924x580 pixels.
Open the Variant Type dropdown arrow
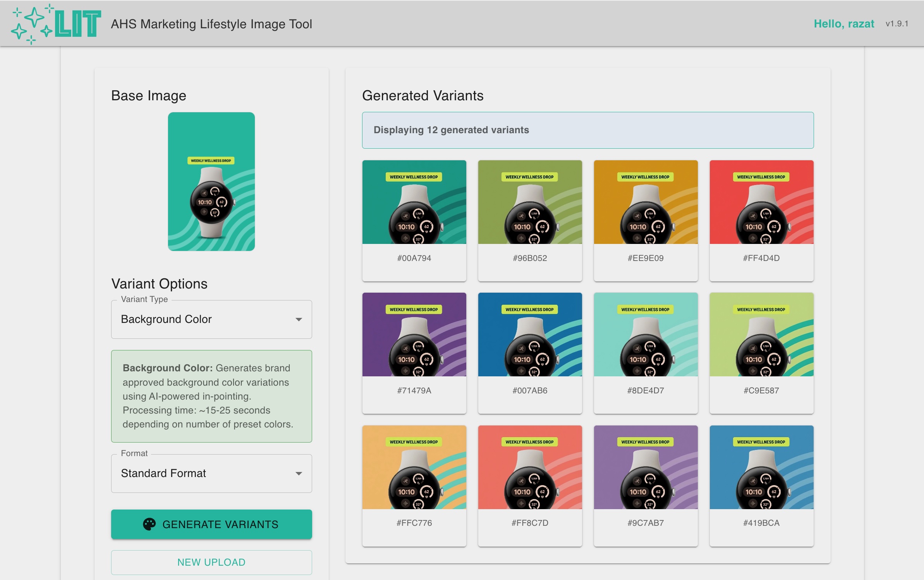pos(299,319)
